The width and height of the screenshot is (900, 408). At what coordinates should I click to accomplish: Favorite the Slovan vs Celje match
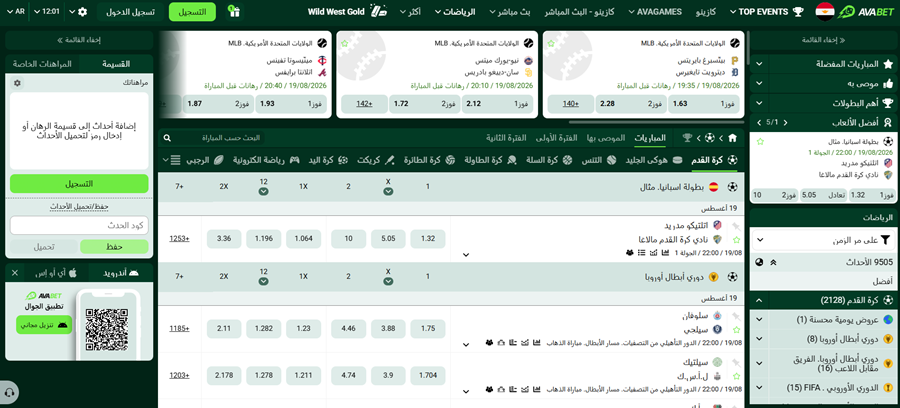tap(736, 330)
